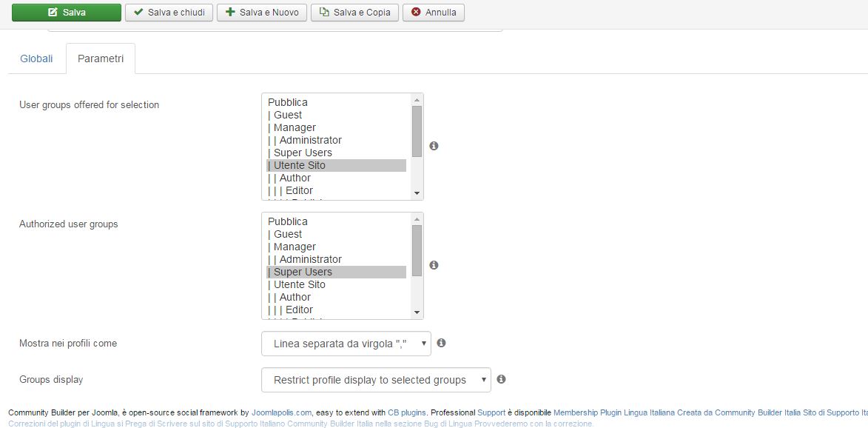Expand the Groups display dropdown
Screen dimensions: 868x428
tap(376, 380)
